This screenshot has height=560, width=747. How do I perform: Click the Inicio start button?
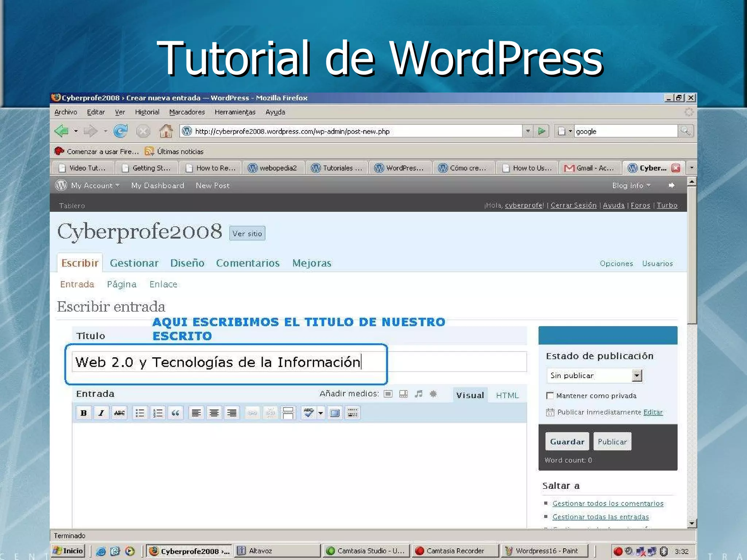coord(69,551)
